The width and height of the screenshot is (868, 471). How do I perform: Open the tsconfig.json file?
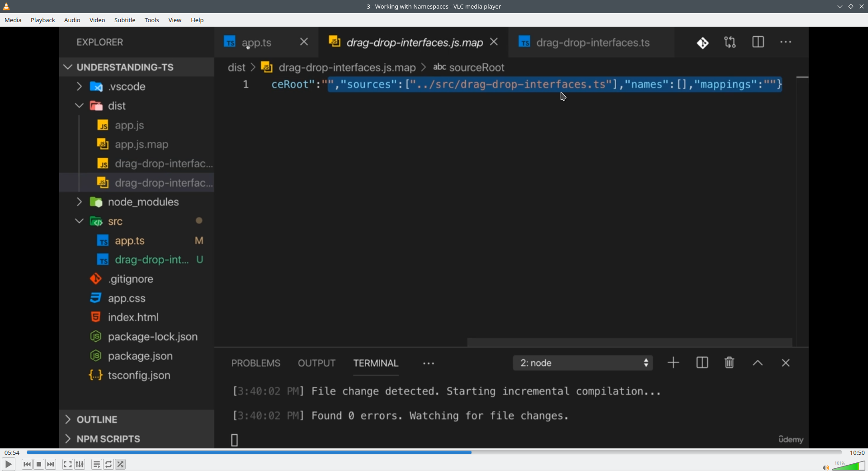point(137,376)
